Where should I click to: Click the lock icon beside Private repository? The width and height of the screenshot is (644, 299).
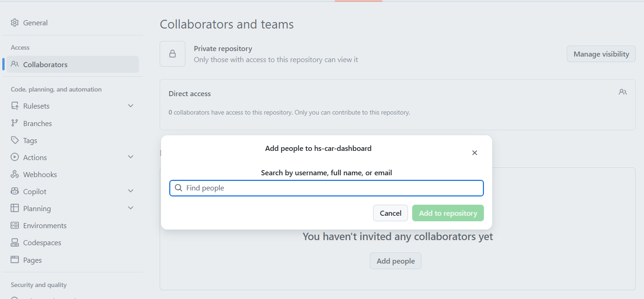click(172, 54)
